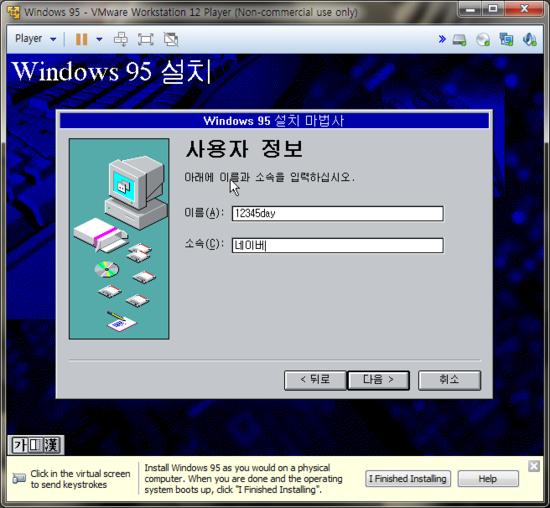Image resolution: width=550 pixels, height=508 pixels.
Task: Click the I Finished Installing button
Action: (x=408, y=479)
